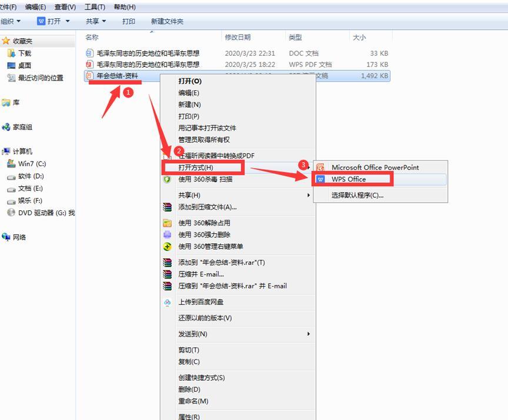The image size is (508, 420).
Task: Open the 工具(T) menu
Action: tap(95, 7)
